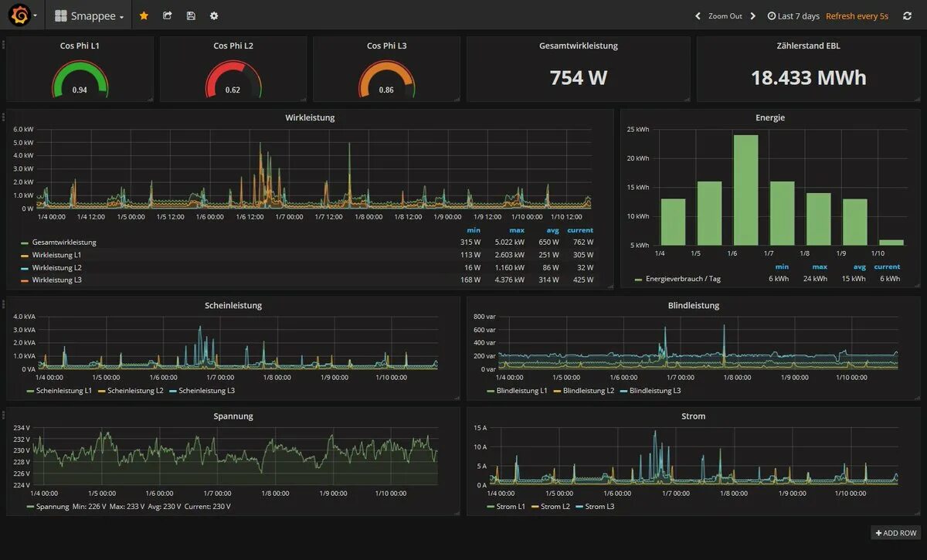Click the 1/10 bar in Energie chart

pos(891,243)
